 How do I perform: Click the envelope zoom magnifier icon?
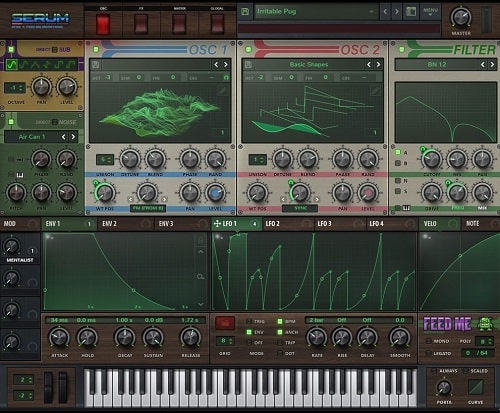click(x=200, y=277)
